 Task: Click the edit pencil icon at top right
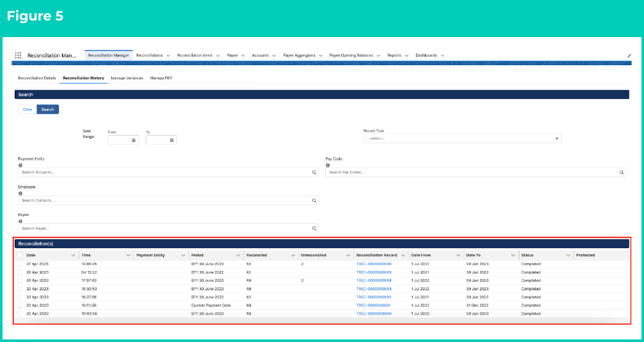point(629,56)
